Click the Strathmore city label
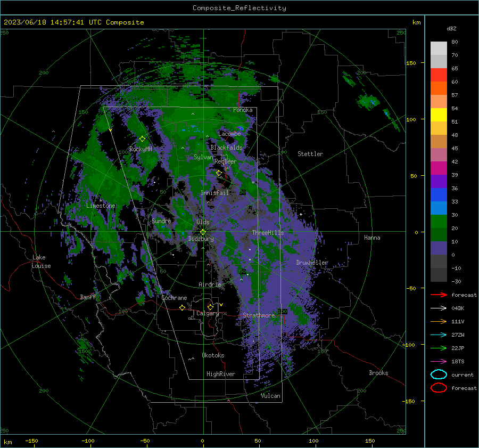 pos(259,315)
